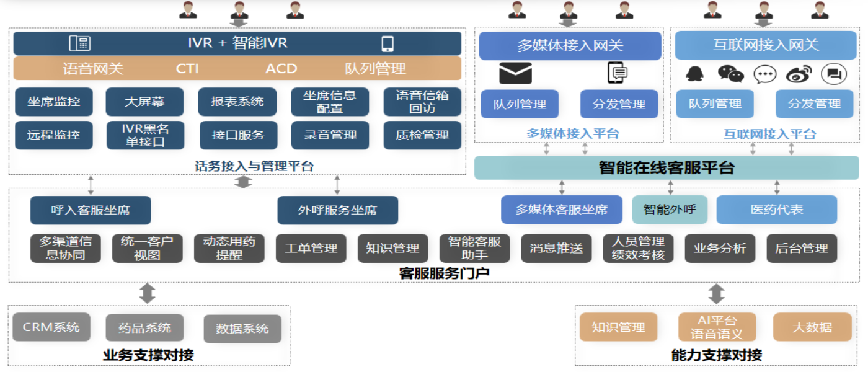Image resolution: width=868 pixels, height=372 pixels.
Task: Click the Weibo icon
Action: (799, 74)
